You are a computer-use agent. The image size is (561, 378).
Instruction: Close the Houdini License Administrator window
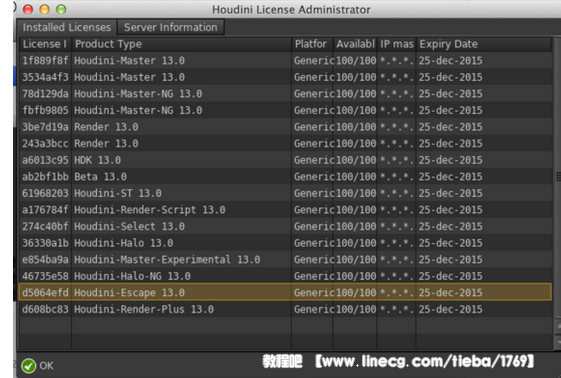click(28, 9)
